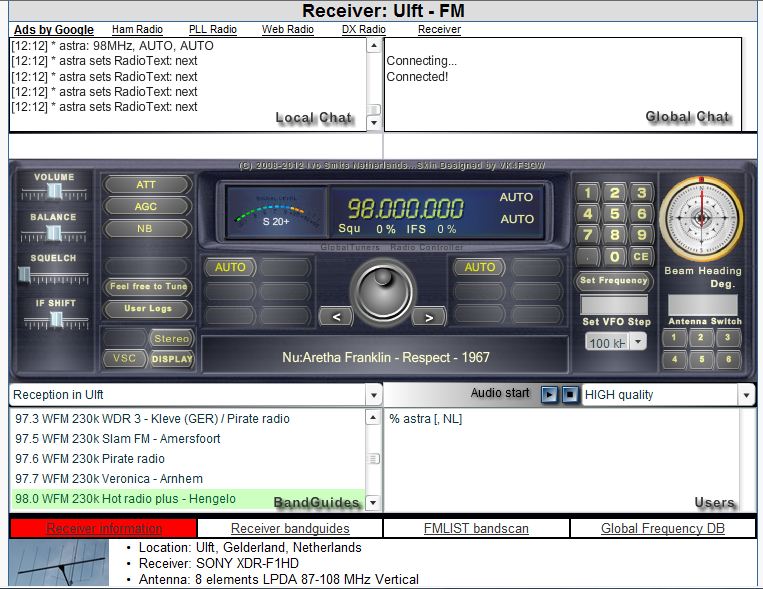Expand the HIGH quality audio dropdown

point(746,395)
